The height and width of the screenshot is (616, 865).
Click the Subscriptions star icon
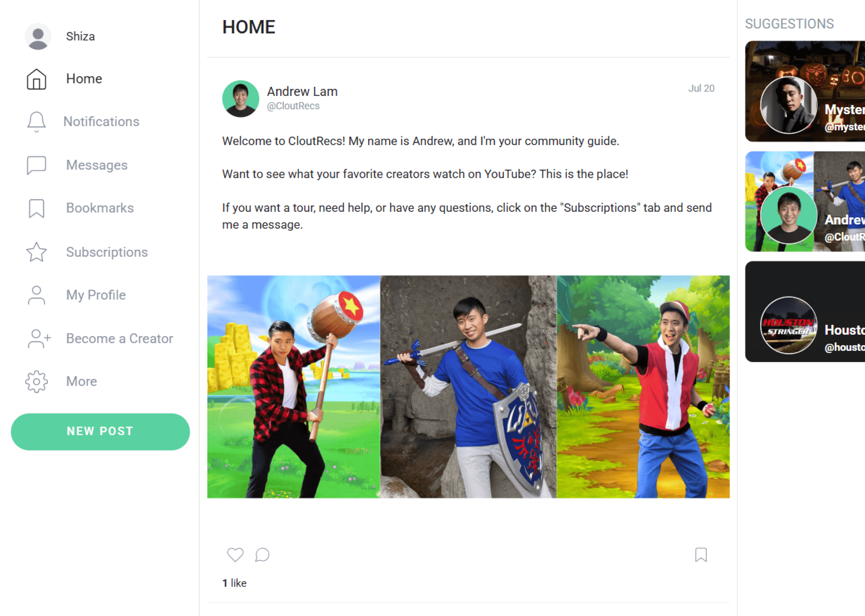[x=37, y=252]
